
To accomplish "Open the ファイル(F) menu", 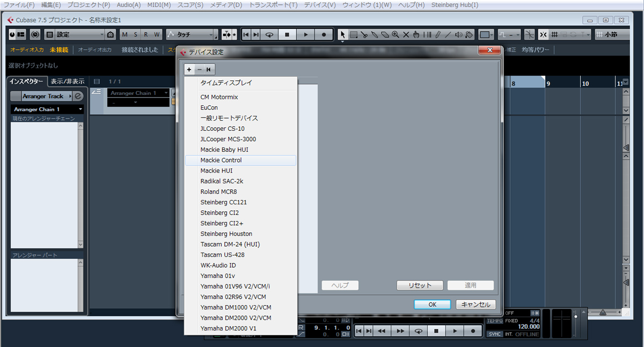I will [19, 5].
